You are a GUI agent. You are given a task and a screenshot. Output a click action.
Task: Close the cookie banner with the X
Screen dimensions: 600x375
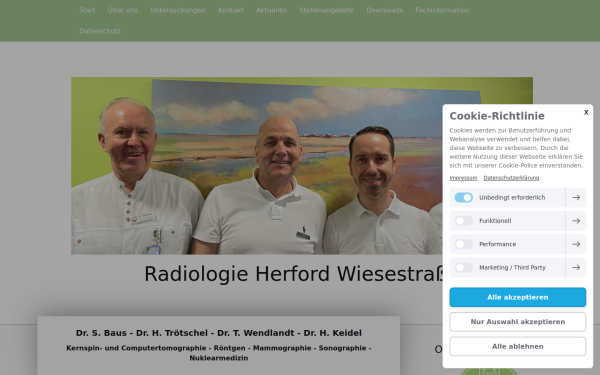point(586,112)
